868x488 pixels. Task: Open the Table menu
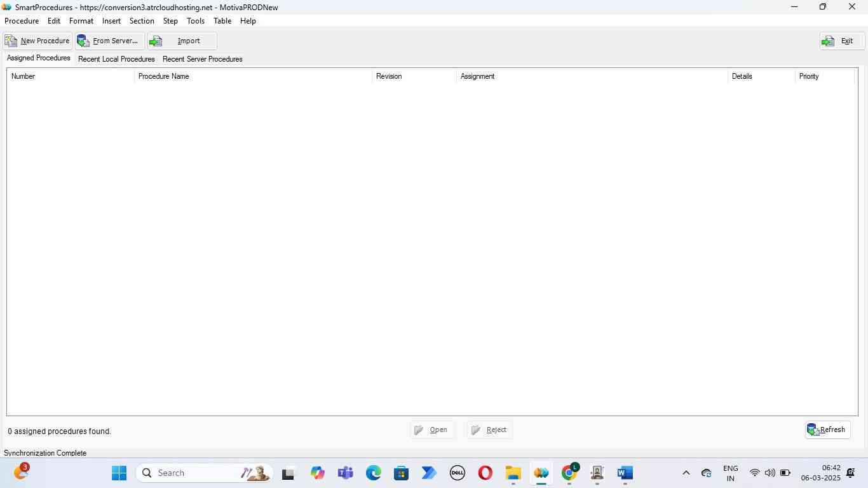(222, 21)
